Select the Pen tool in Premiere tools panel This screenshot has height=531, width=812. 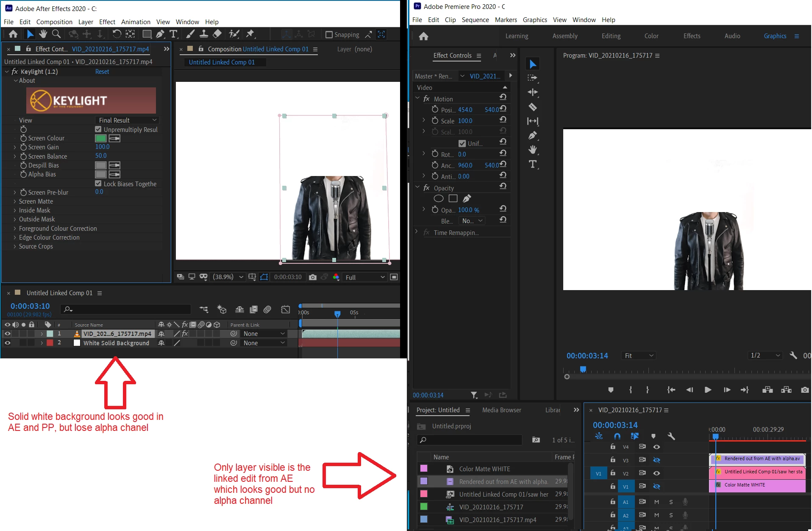coord(533,136)
